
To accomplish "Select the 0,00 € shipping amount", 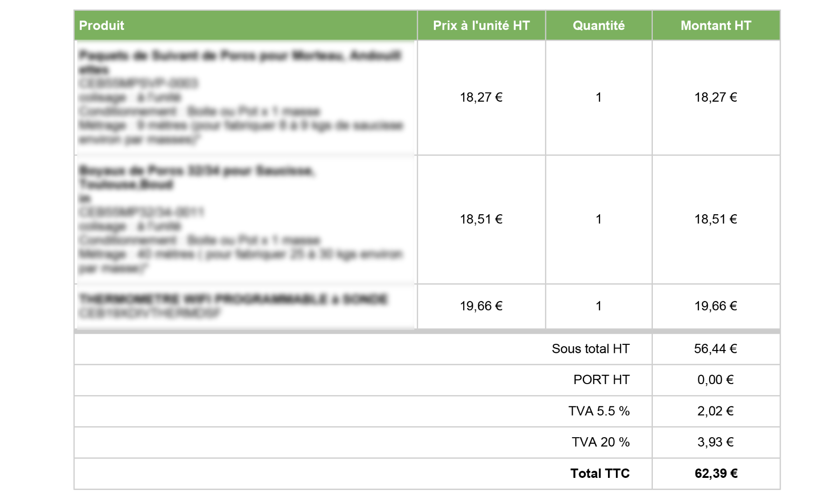I will pos(715,380).
